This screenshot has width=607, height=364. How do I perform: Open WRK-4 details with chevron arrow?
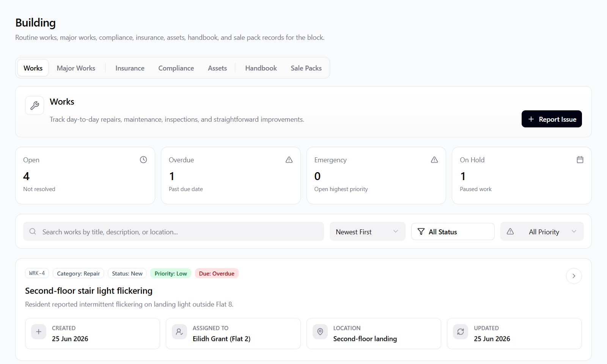574,276
